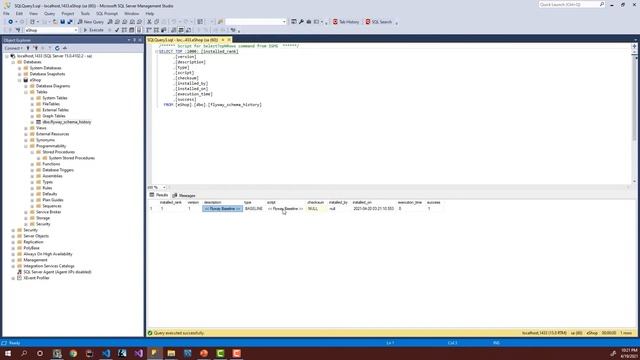
Task: Refresh the Object Explorer tree
Action: (57, 48)
